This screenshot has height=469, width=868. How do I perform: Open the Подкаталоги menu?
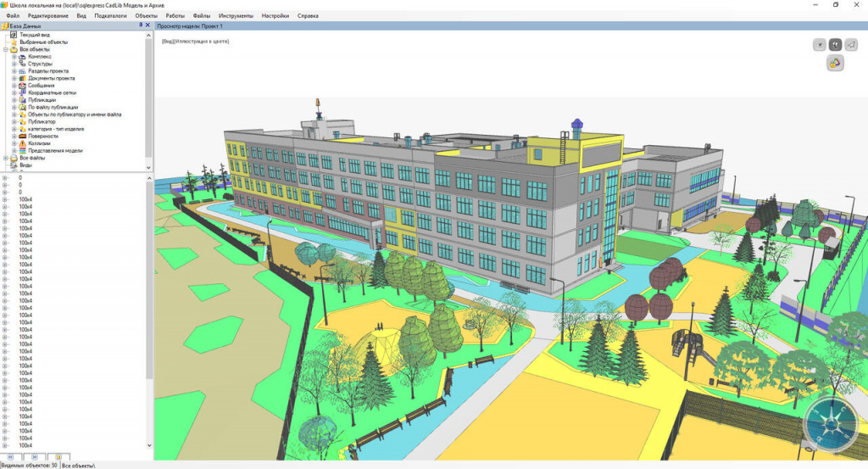pos(110,16)
